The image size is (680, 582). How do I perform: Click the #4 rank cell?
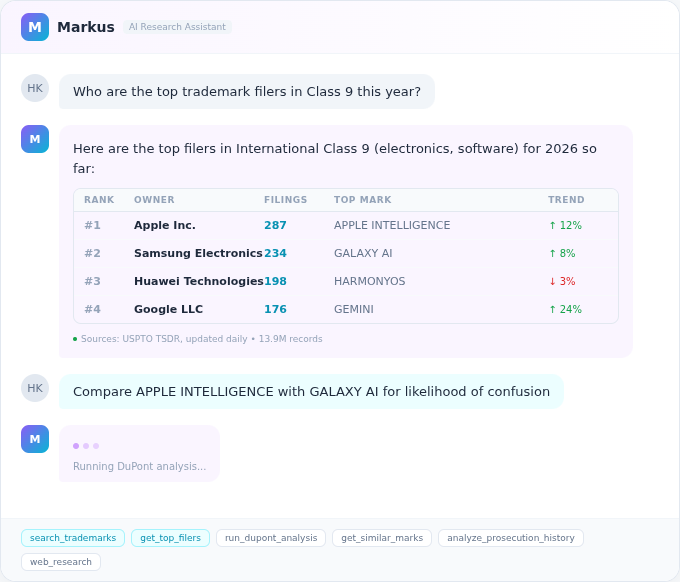coord(92,309)
